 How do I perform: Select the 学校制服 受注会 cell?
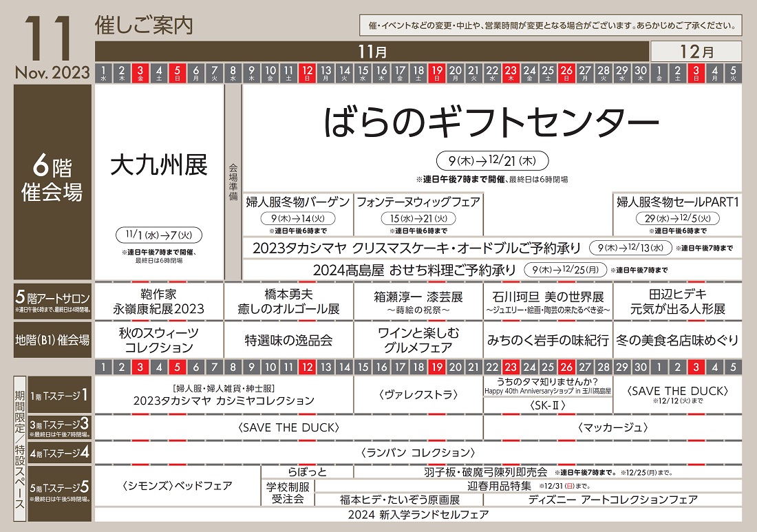click(288, 492)
